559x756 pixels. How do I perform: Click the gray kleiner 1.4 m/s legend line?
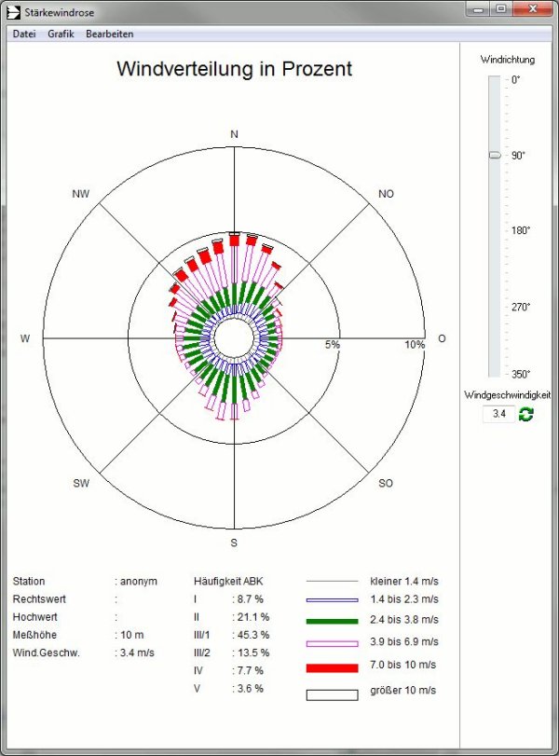pos(333,580)
